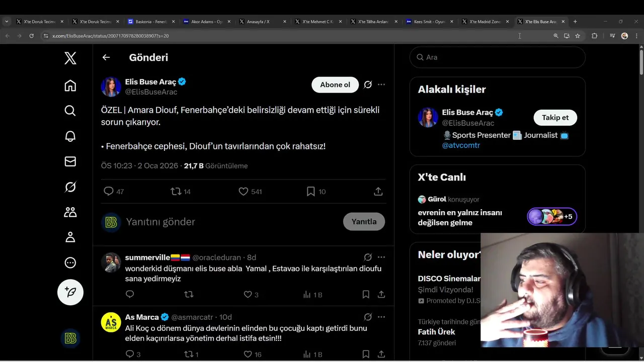Click the Yanıtla reply button
644x362 pixels.
click(364, 222)
